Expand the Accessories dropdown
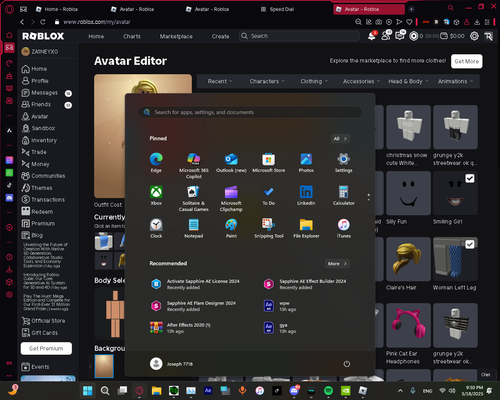Screen dimensions: 500x400 tap(361, 81)
